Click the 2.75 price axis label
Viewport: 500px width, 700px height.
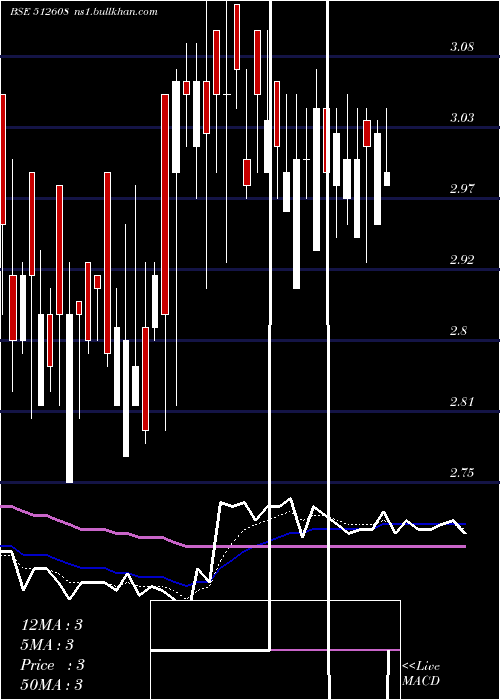pyautogui.click(x=462, y=472)
